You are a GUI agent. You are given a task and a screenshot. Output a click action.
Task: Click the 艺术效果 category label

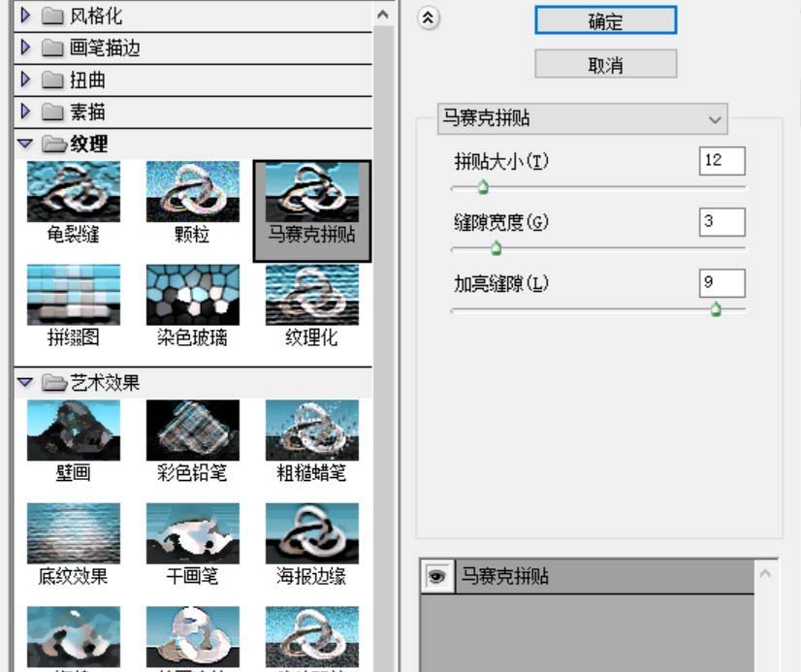click(106, 382)
